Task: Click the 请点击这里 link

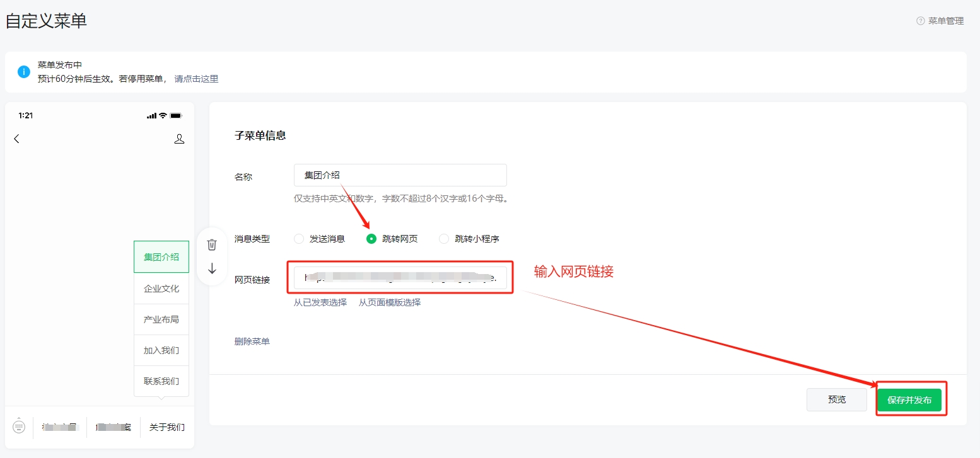Action: (x=196, y=79)
